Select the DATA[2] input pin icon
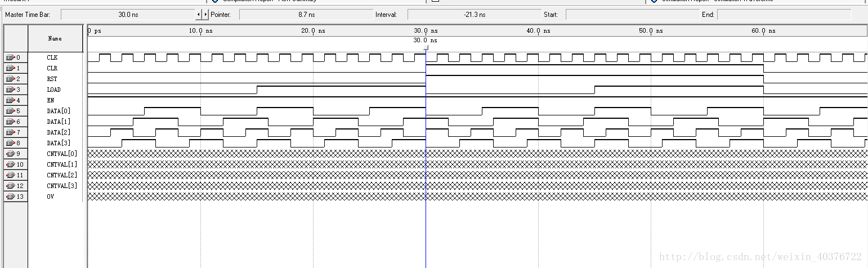 pos(10,132)
